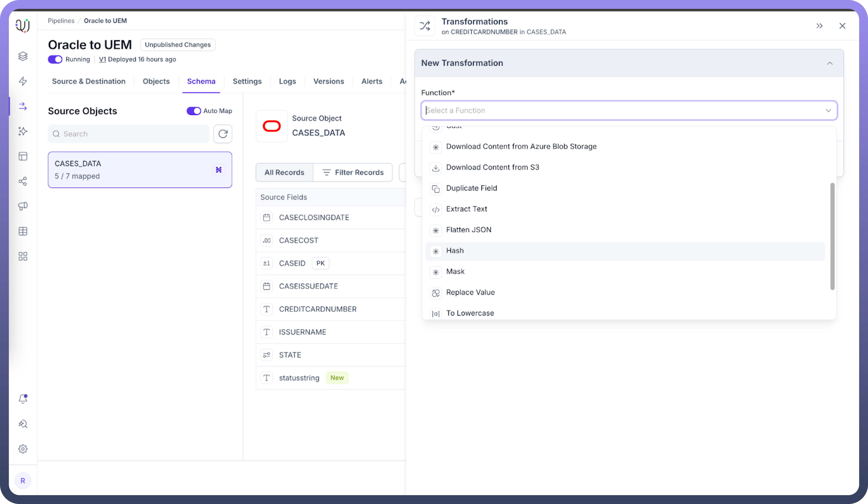The height and width of the screenshot is (504, 868).
Task: Collapse panel with double chevron icon
Action: pyautogui.click(x=819, y=26)
